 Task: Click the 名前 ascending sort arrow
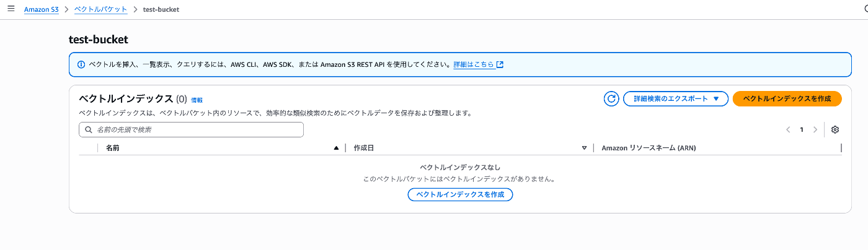click(x=336, y=149)
